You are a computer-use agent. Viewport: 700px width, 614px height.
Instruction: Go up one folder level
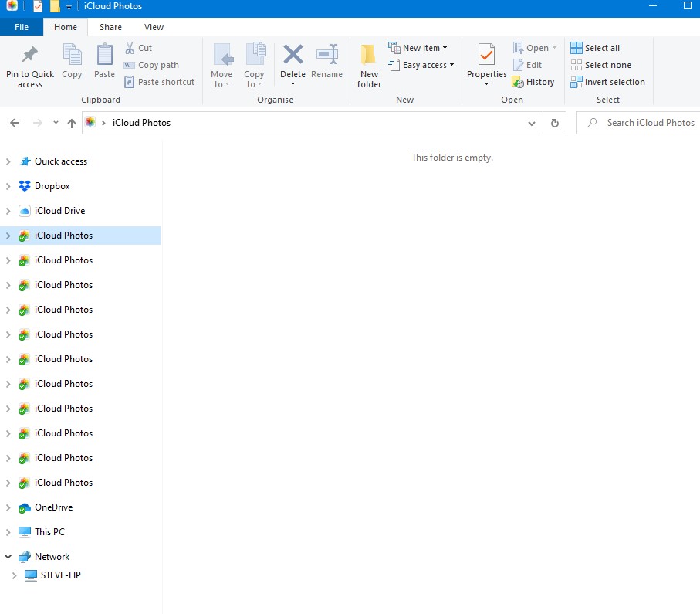coord(72,123)
